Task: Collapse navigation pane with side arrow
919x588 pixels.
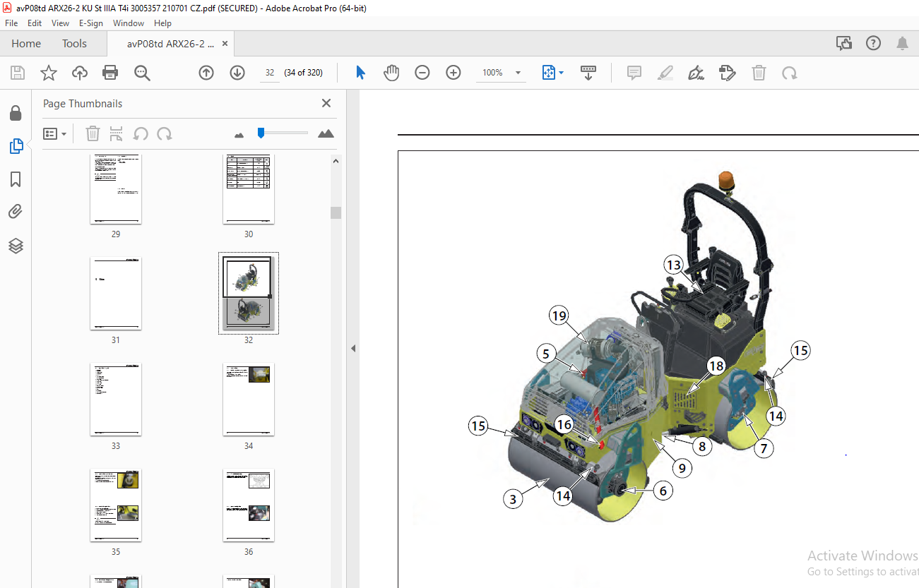Action: (353, 348)
